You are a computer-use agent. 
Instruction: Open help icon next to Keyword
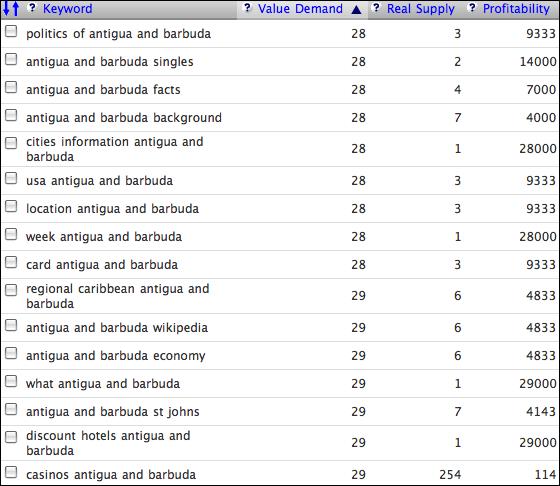tap(32, 7)
